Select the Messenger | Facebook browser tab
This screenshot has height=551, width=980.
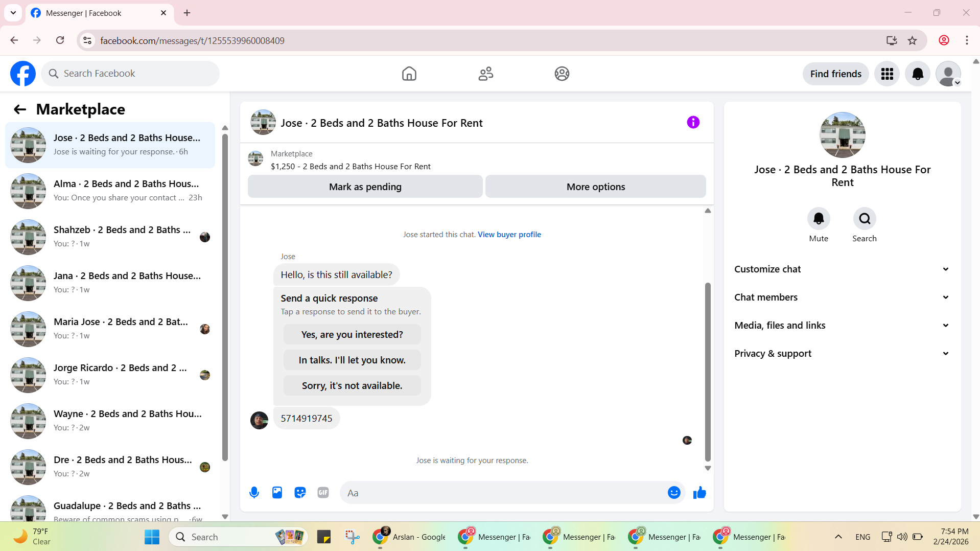point(100,13)
